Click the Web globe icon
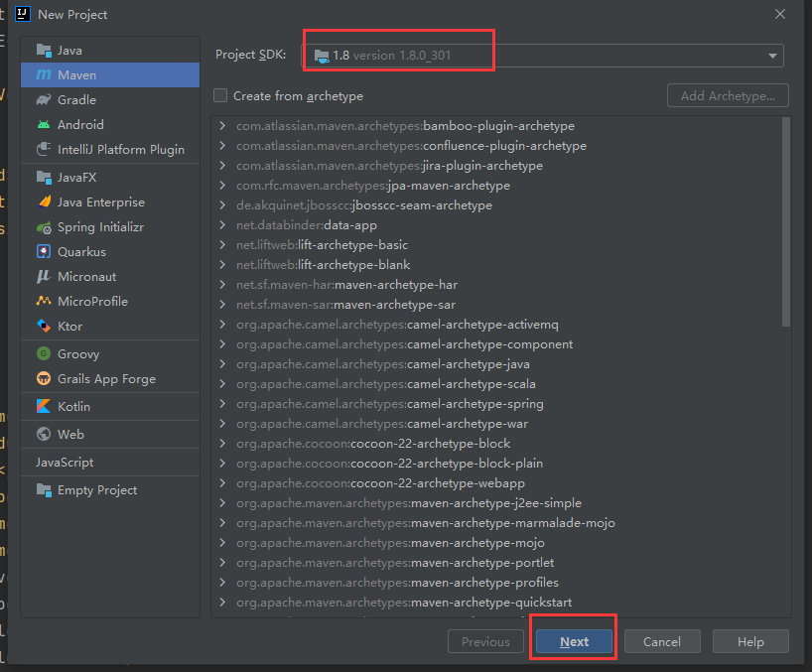Image resolution: width=812 pixels, height=672 pixels. [x=44, y=434]
